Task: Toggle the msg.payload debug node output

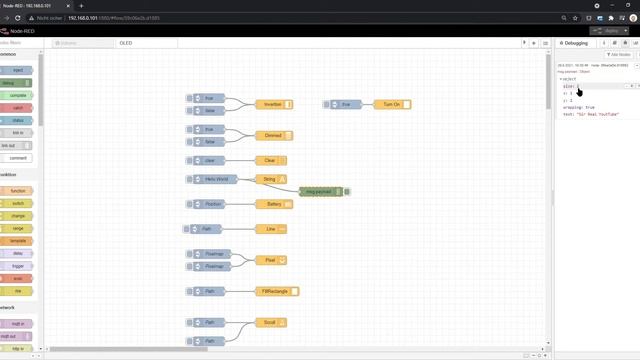Action: click(x=347, y=191)
